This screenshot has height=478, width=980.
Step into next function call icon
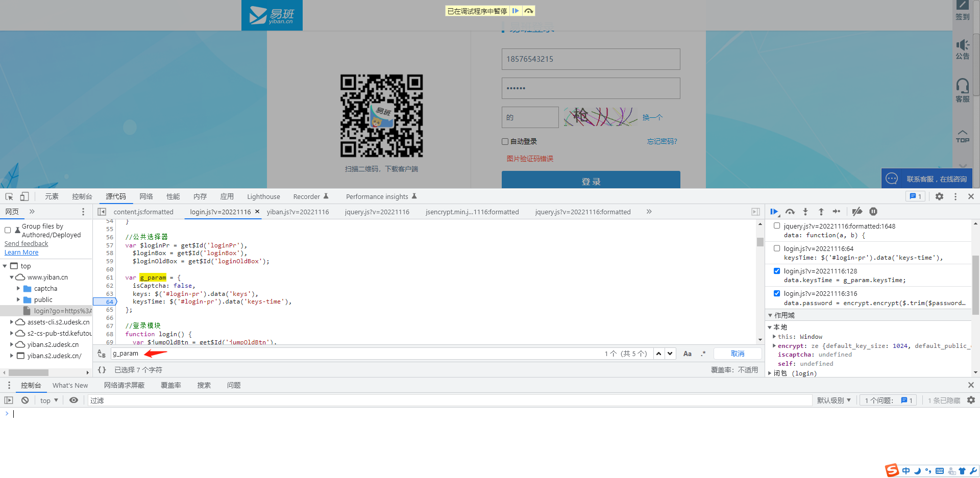805,212
